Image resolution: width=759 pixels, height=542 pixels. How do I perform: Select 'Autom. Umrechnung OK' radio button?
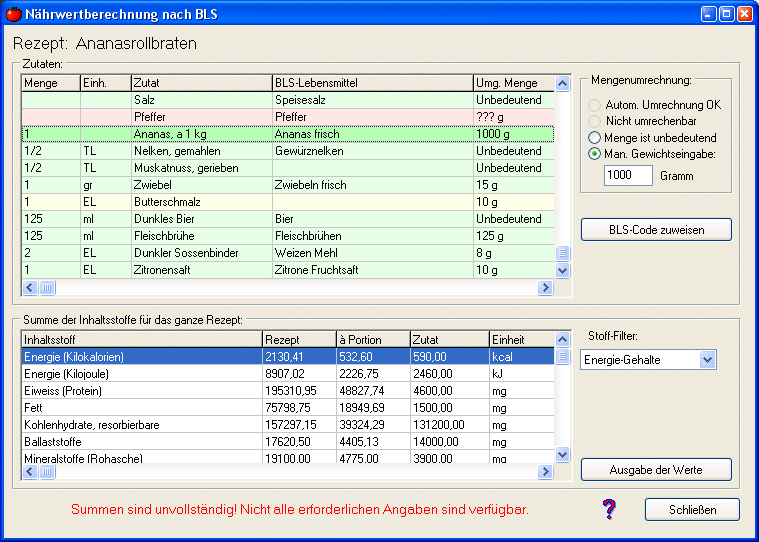pyautogui.click(x=594, y=105)
